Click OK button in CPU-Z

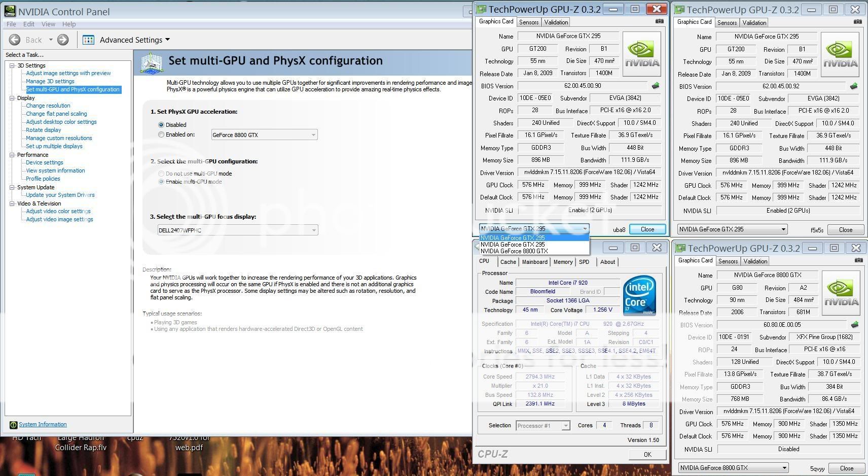point(647,455)
